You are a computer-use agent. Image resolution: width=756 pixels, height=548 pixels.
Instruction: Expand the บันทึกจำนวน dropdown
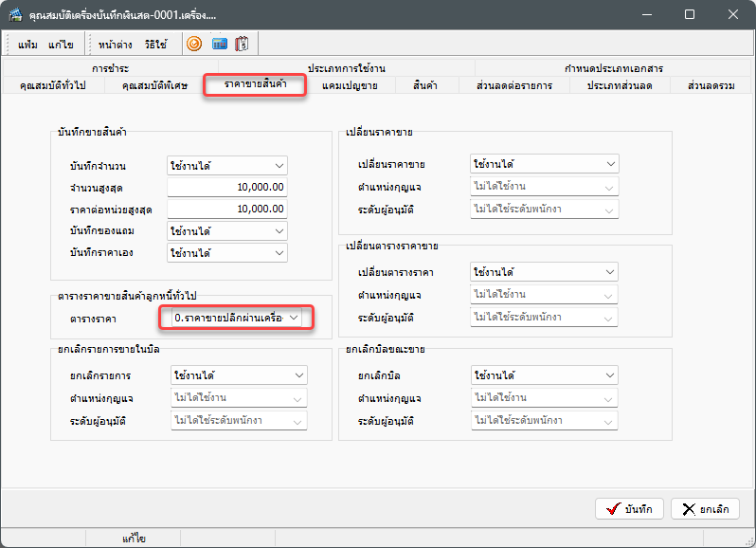pos(226,166)
